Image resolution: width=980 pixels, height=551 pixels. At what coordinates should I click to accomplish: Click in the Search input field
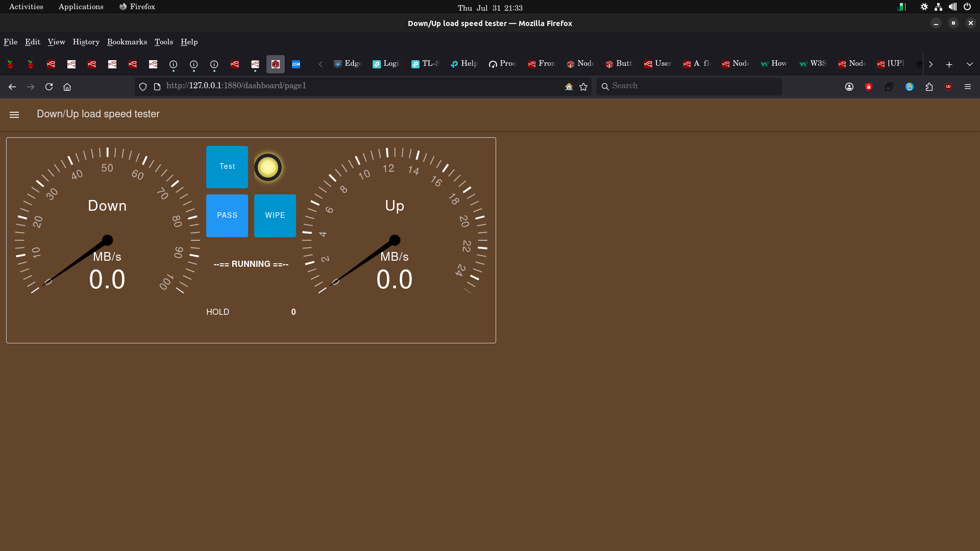[x=689, y=86]
